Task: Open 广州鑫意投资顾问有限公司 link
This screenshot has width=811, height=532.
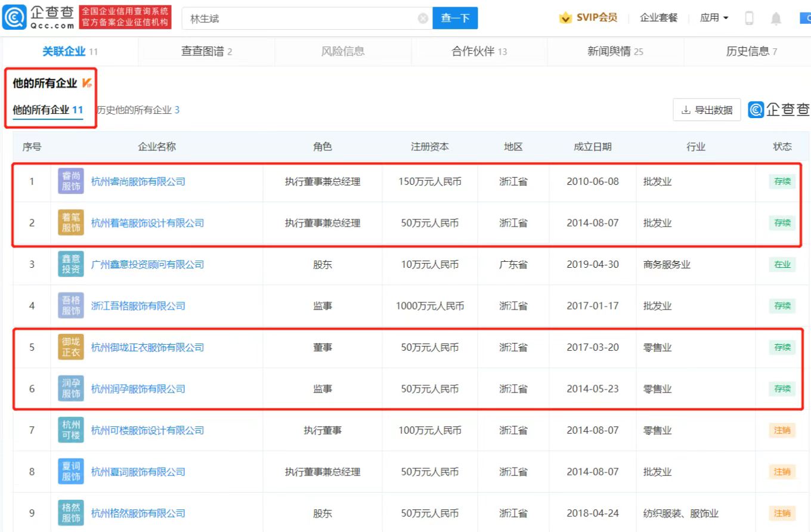Action: point(147,264)
